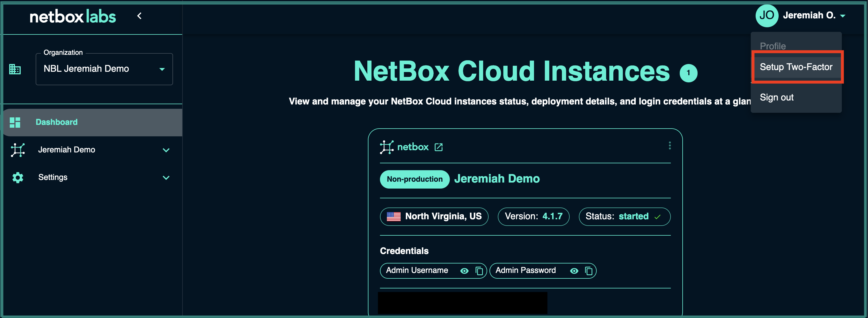Copy the Admin Password
The width and height of the screenshot is (868, 318).
point(588,271)
